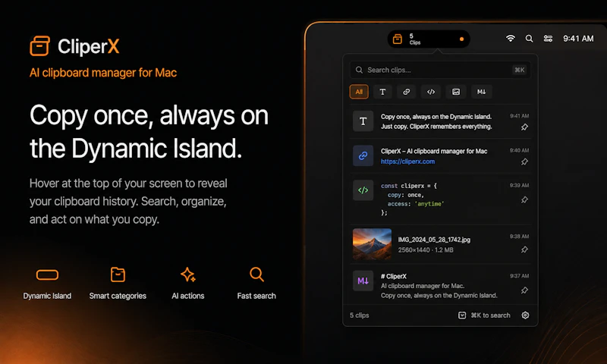Click the 'Smart categories' feature label
The height and width of the screenshot is (364, 607).
point(118,296)
